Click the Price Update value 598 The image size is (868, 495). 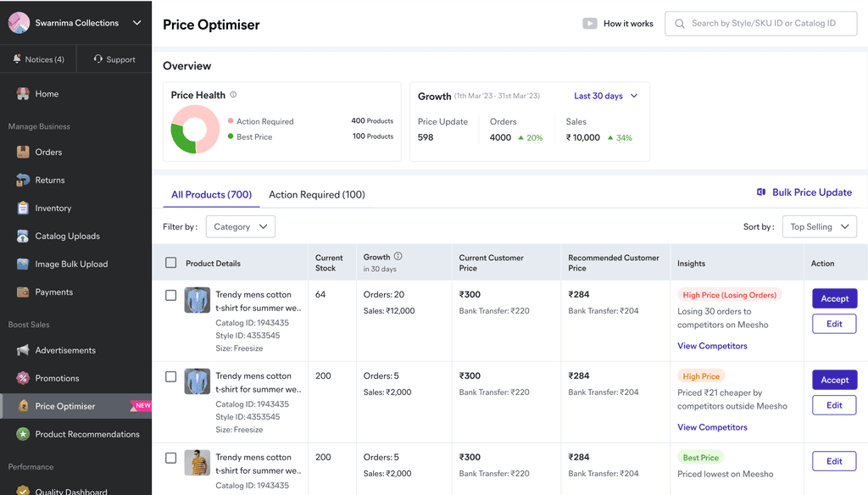pyautogui.click(x=426, y=137)
